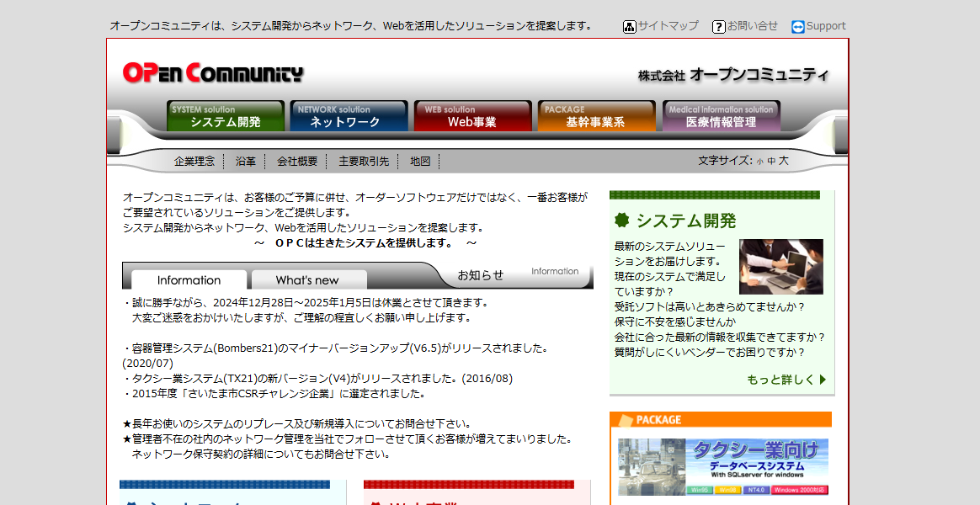This screenshot has width=980, height=505.
Task: Click the システム開発 sidebar heading
Action: [685, 221]
